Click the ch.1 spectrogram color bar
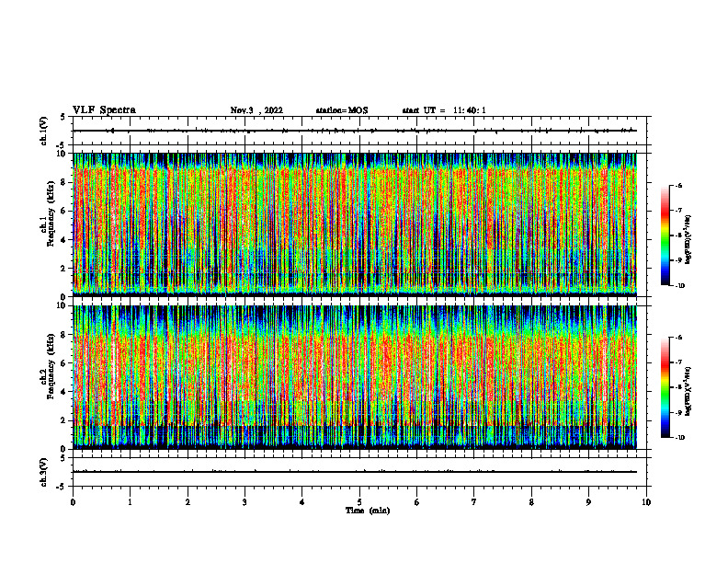The height and width of the screenshot is (563, 728). click(665, 236)
